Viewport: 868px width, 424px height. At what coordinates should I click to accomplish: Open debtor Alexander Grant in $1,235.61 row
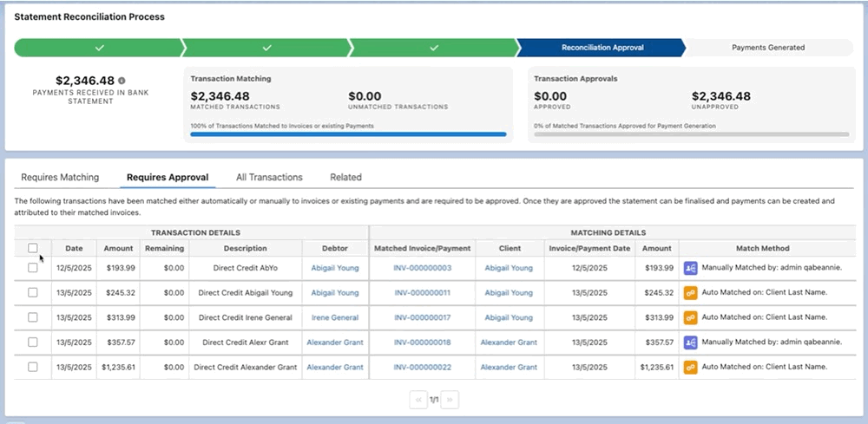tap(335, 367)
